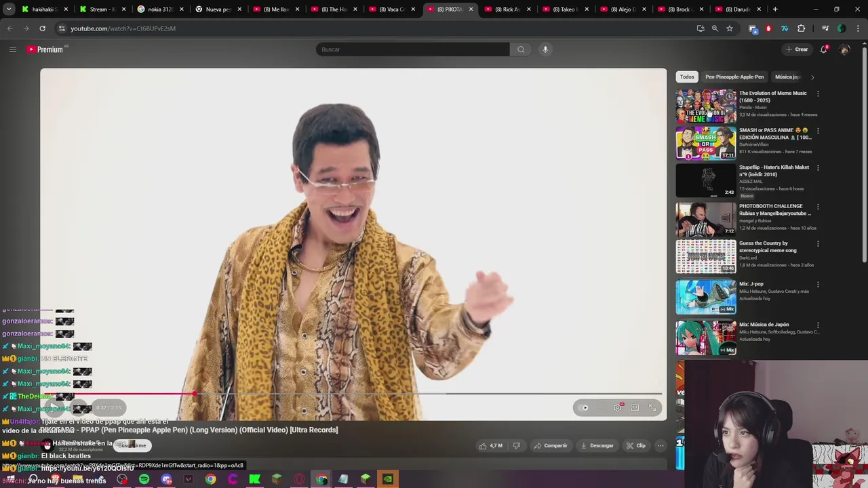Open Chrome's three-dot menu
868x488 pixels.
(857, 28)
